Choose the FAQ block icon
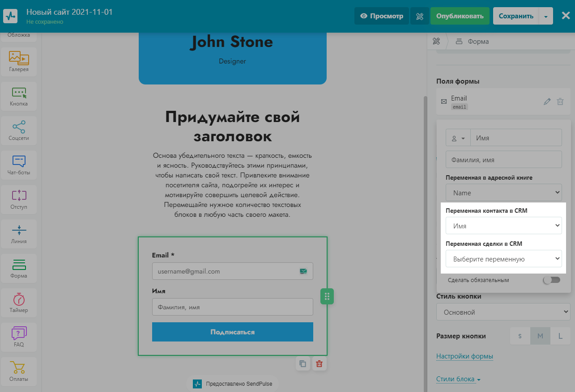 click(19, 337)
